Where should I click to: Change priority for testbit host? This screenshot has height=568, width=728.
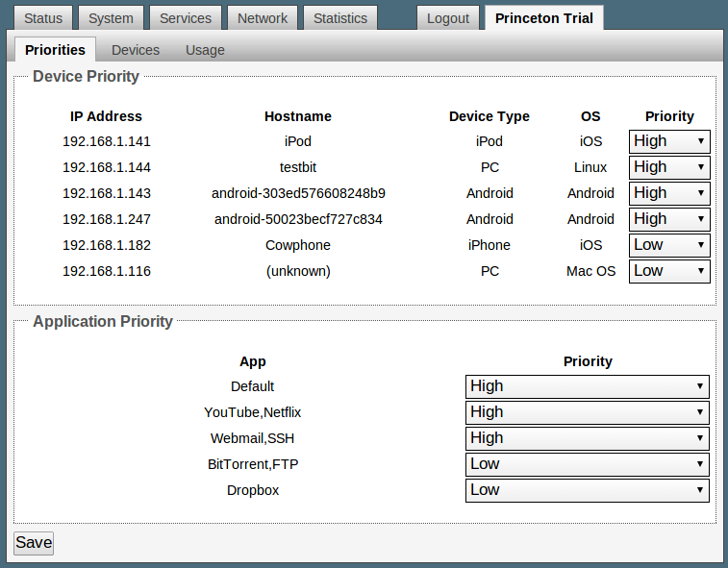point(669,167)
